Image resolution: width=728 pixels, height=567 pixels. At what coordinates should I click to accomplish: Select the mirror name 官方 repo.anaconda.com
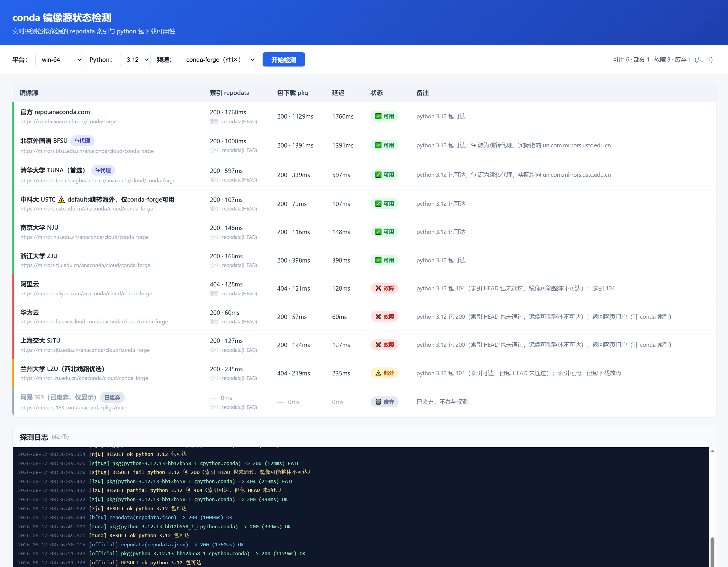click(55, 112)
